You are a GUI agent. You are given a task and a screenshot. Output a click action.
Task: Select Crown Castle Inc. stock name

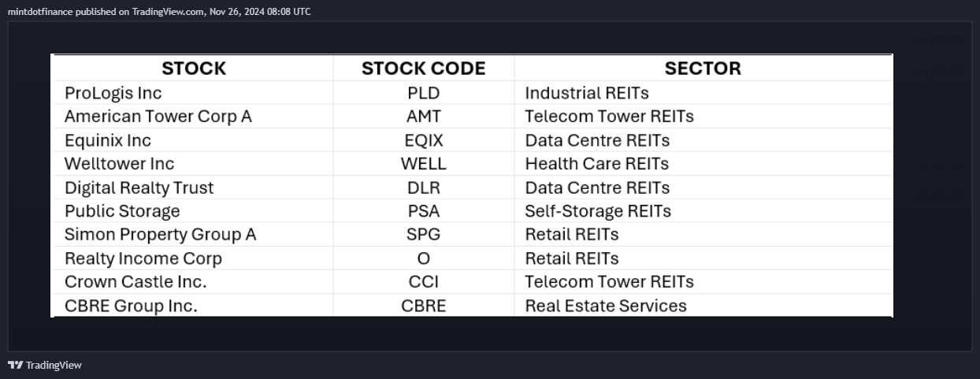(135, 282)
